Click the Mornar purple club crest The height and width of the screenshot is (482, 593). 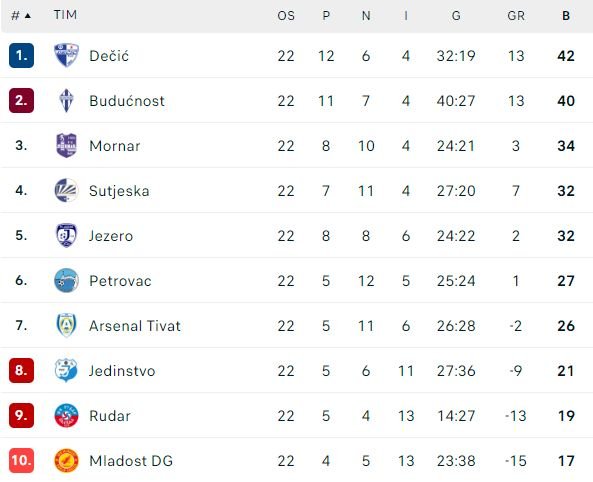pos(66,145)
